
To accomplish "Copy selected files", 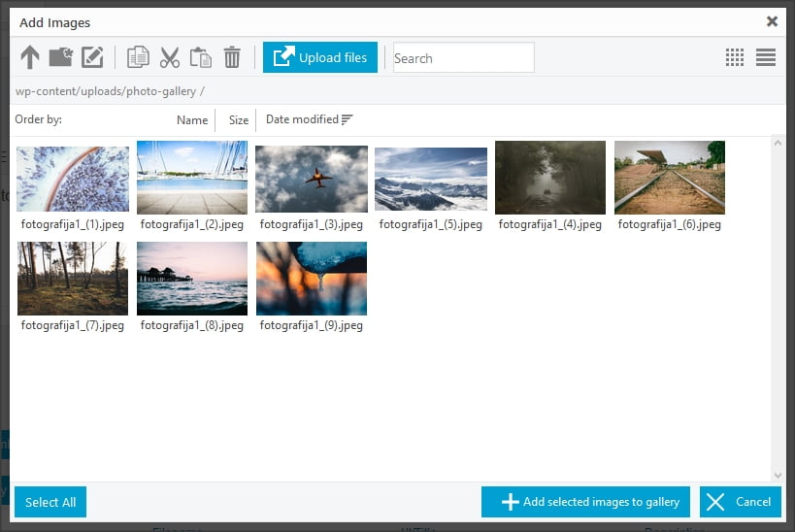I will [x=138, y=57].
